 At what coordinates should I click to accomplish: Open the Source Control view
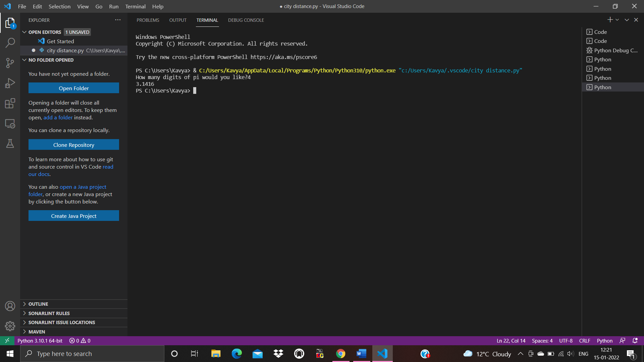pos(10,63)
